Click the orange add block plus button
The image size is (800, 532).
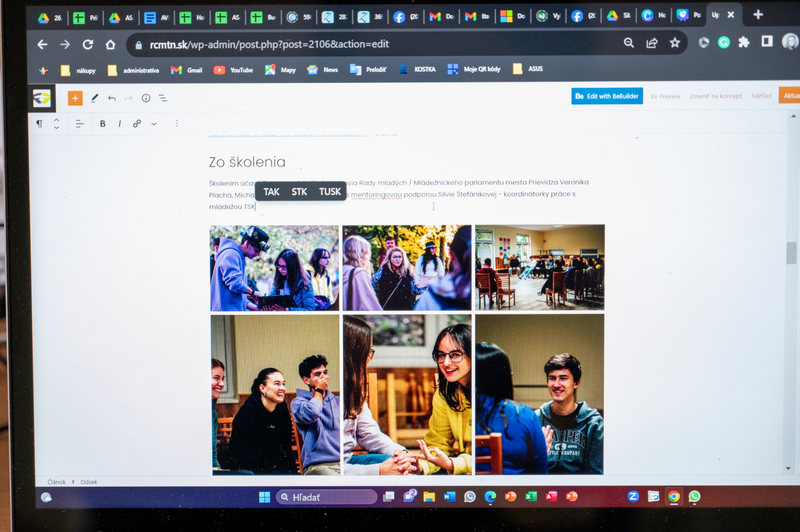[x=75, y=98]
